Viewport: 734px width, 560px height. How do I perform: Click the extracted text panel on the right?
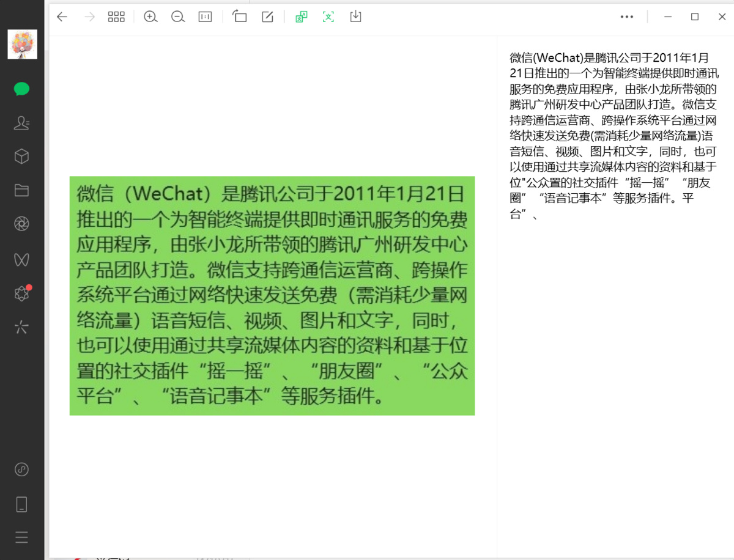pos(612,134)
